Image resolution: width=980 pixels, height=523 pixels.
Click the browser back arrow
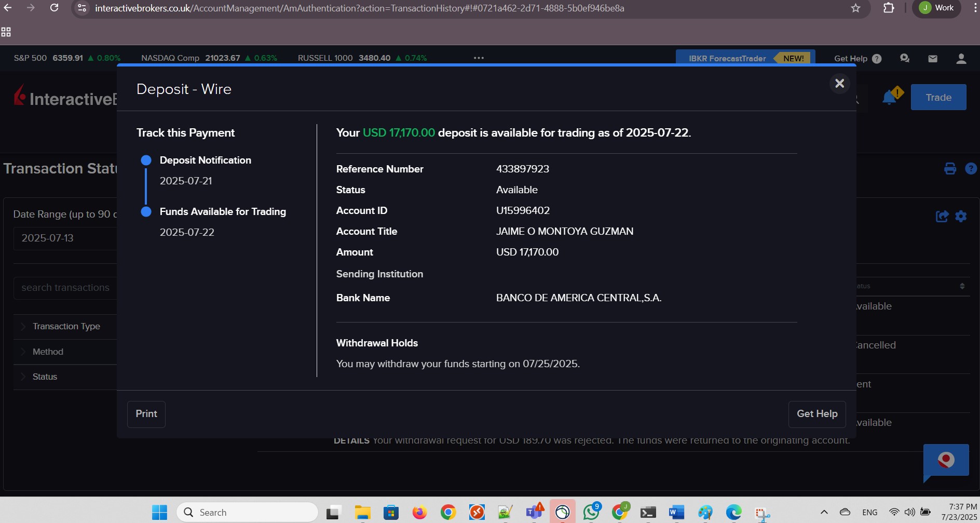click(x=8, y=8)
